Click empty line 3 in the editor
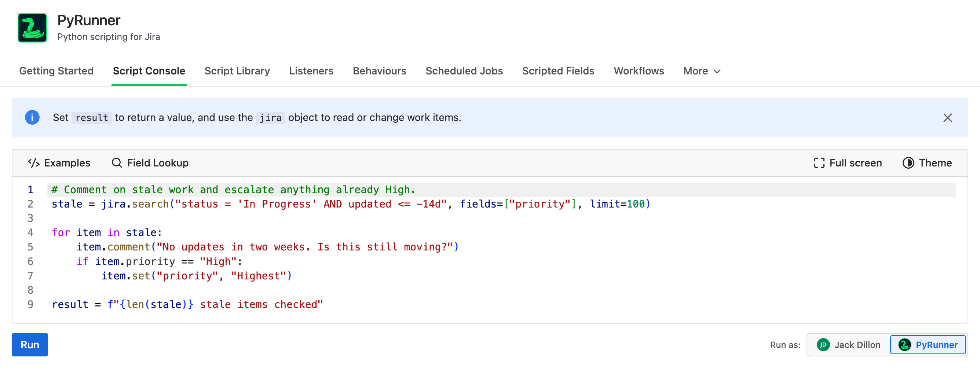 tap(501, 219)
